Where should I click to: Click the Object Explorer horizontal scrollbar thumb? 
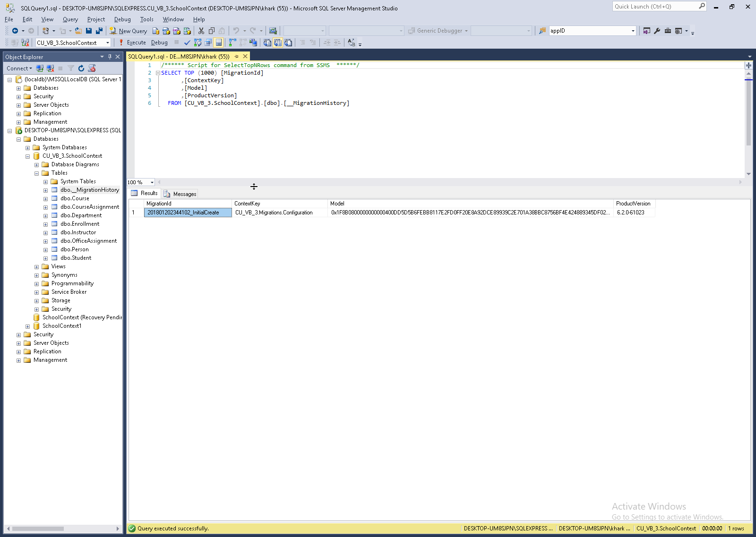[38, 528]
